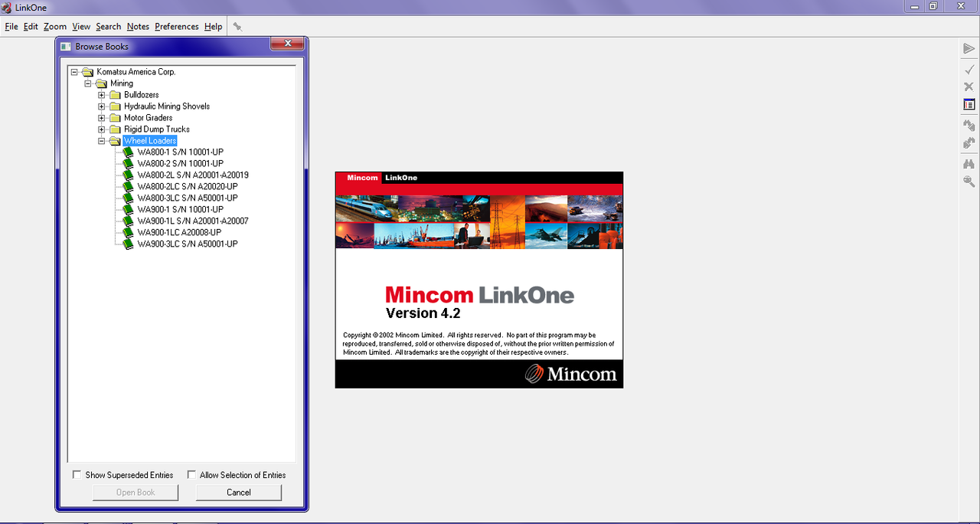
Task: Click the LinkOne application icon in title bar
Action: click(x=7, y=7)
